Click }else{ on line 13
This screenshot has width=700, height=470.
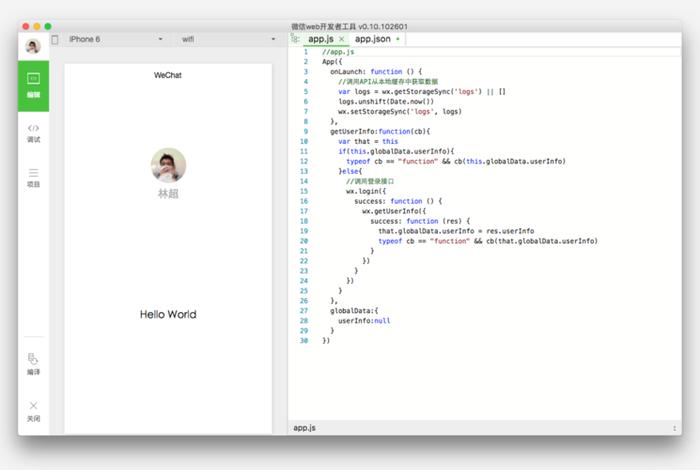coord(350,171)
